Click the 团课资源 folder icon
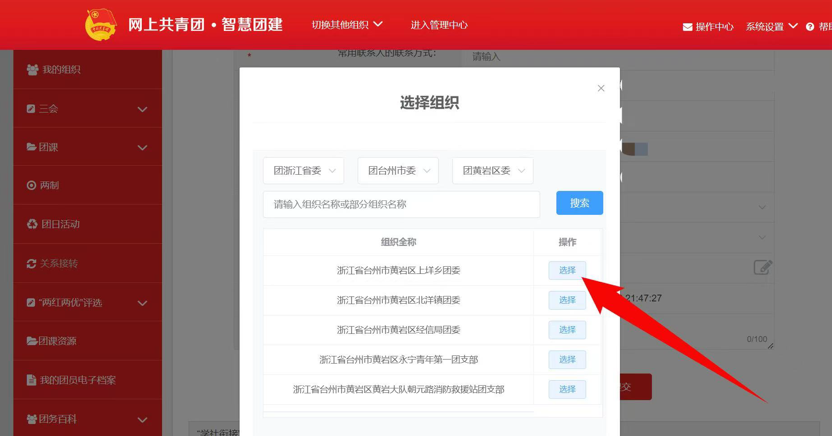The width and height of the screenshot is (832, 436). click(32, 342)
